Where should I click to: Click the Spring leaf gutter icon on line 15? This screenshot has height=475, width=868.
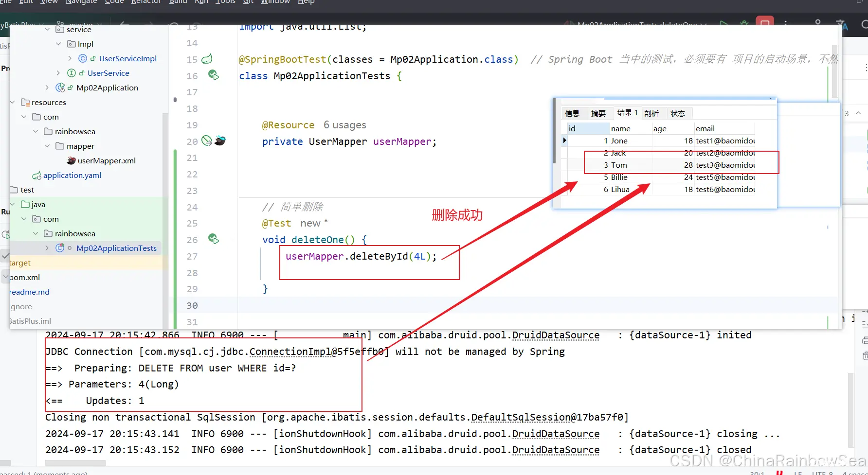click(207, 59)
